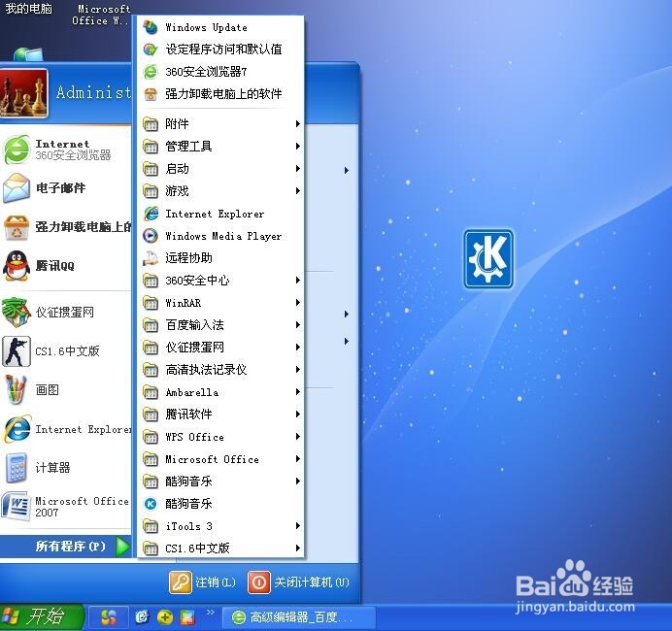
Task: Open 电子邮件 from the start menu
Action: 66,187
